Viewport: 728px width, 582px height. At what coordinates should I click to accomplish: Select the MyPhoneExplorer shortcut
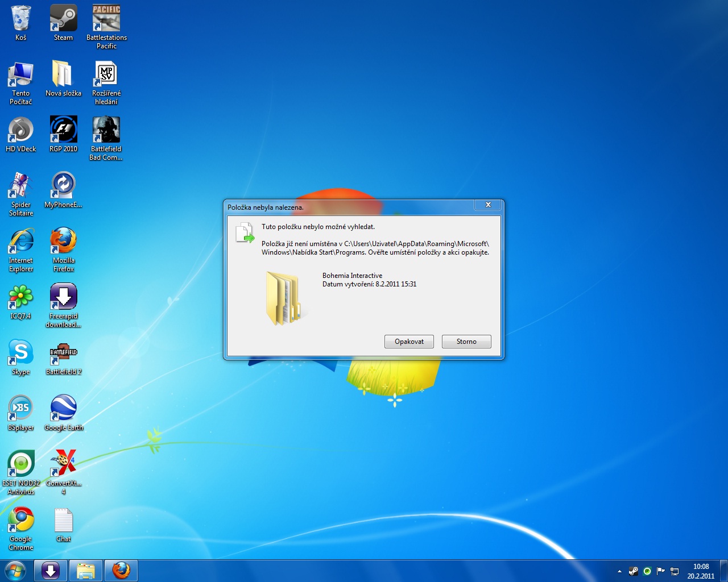coord(63,190)
